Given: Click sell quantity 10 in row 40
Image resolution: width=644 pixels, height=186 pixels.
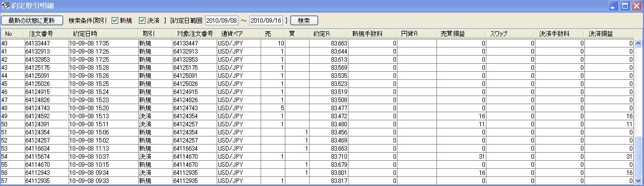Looking at the screenshot, I should 281,43.
